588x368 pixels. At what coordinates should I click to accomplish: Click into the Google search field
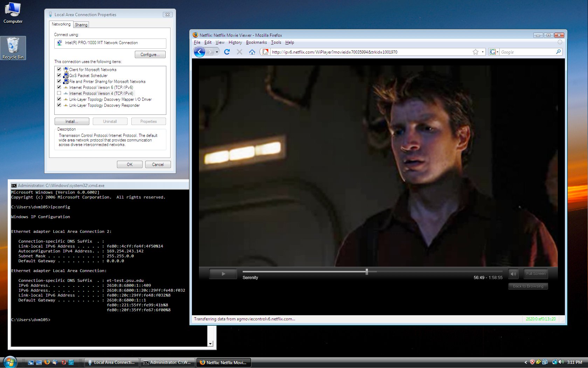527,52
